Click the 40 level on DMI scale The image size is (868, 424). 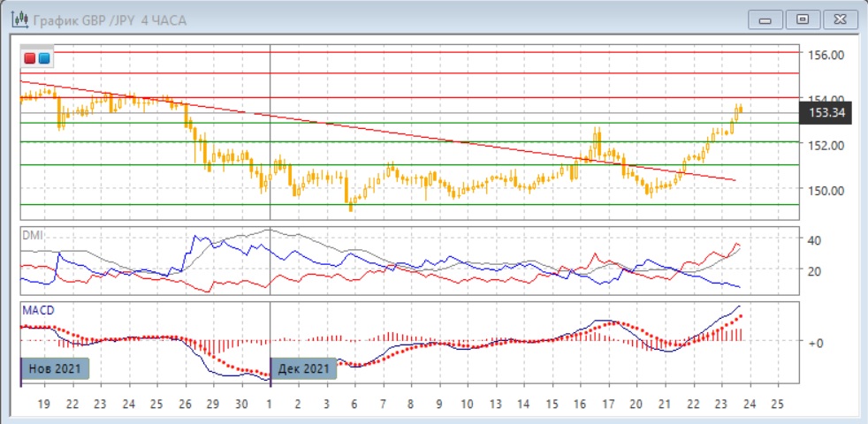(818, 239)
